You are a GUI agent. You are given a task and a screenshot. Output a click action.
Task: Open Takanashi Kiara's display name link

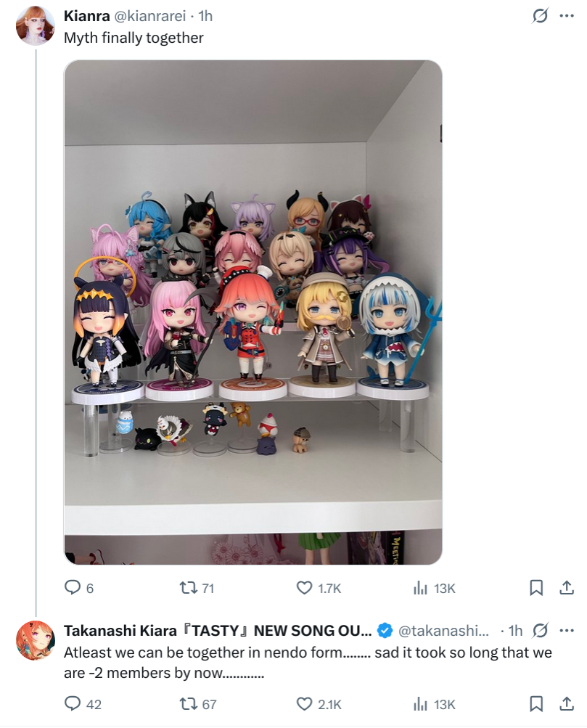218,631
